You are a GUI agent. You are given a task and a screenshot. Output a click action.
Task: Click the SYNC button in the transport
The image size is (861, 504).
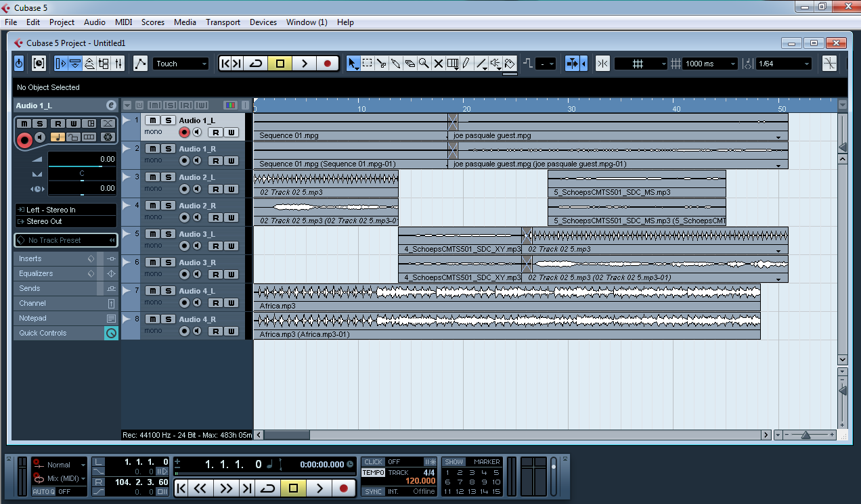click(373, 492)
